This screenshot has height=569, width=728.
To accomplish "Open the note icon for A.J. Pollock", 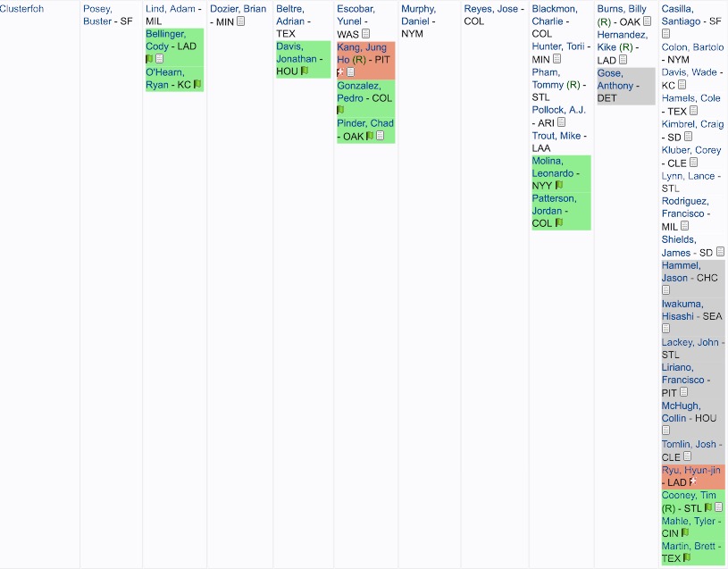I will (x=561, y=122).
